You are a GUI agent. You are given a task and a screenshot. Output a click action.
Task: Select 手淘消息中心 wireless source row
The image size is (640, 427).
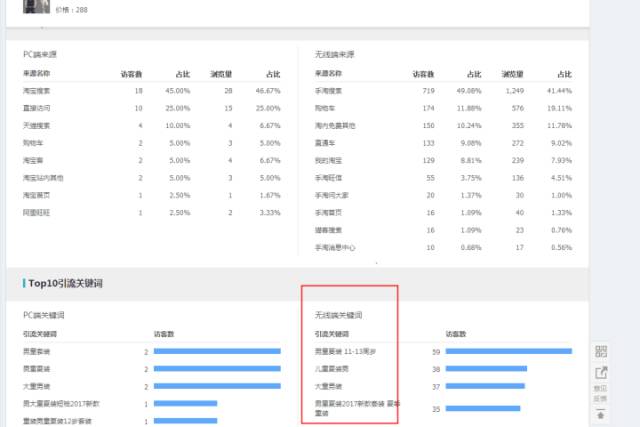click(x=443, y=248)
